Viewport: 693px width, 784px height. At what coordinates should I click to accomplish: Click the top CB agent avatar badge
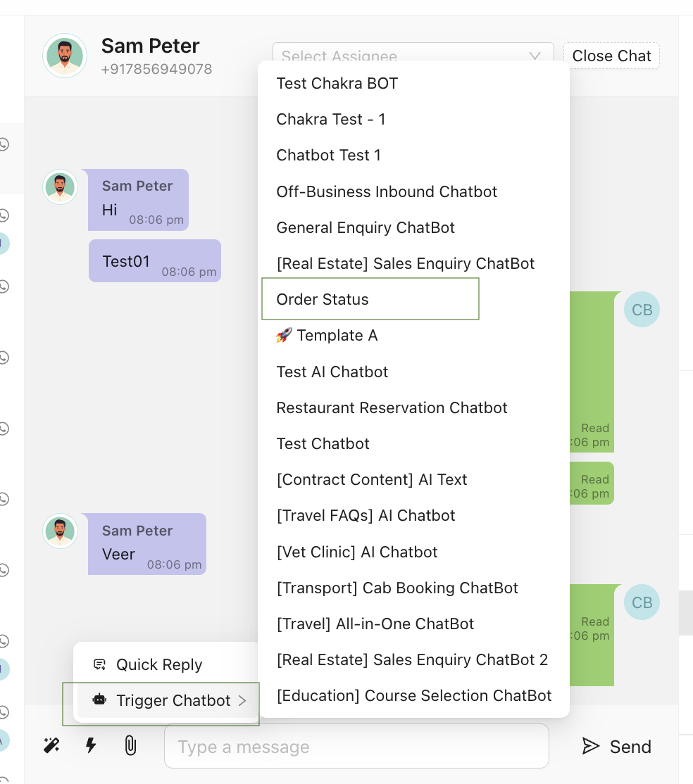642,310
